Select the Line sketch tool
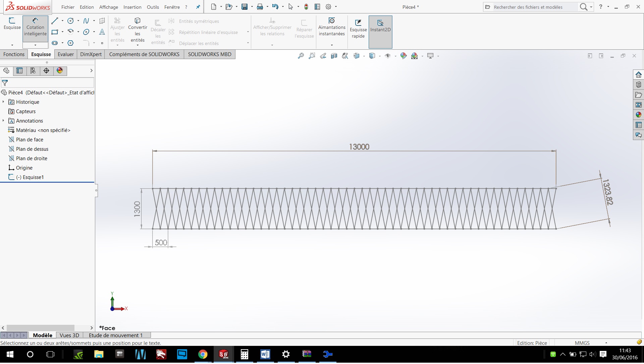This screenshot has width=644, height=364. pos(55,21)
